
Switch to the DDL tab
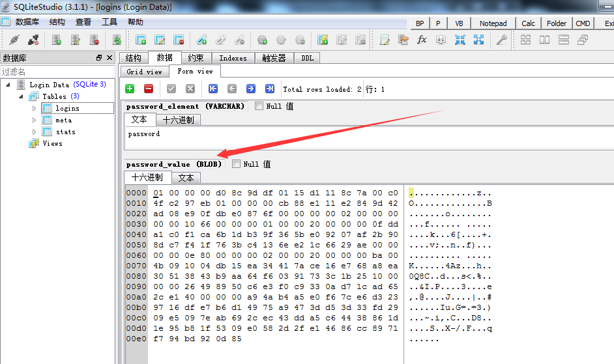(x=307, y=58)
